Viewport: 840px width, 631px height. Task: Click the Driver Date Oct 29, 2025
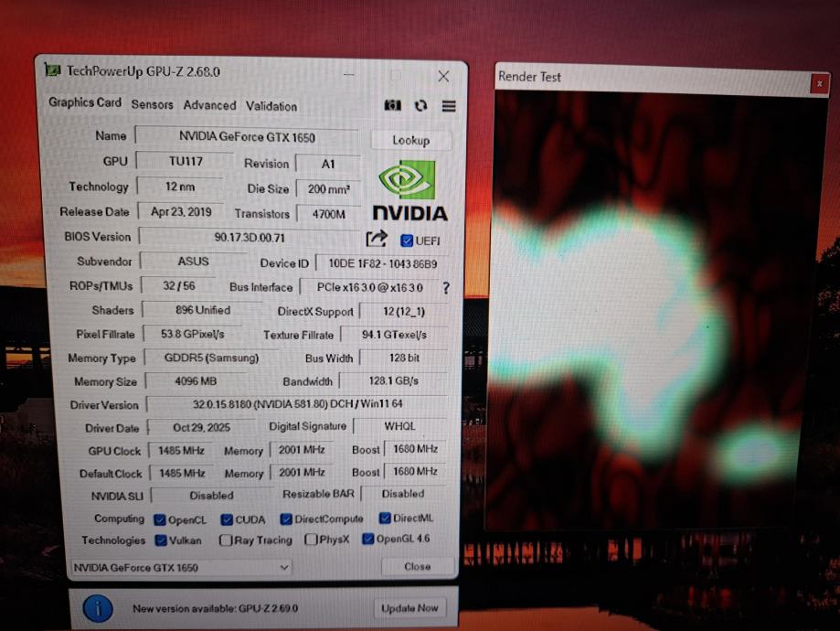[x=201, y=427]
